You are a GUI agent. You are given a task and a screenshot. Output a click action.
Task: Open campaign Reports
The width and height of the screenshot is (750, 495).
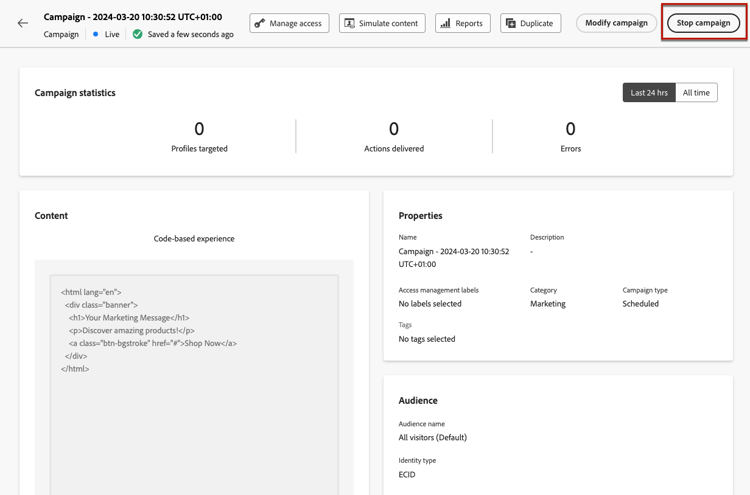click(468, 23)
